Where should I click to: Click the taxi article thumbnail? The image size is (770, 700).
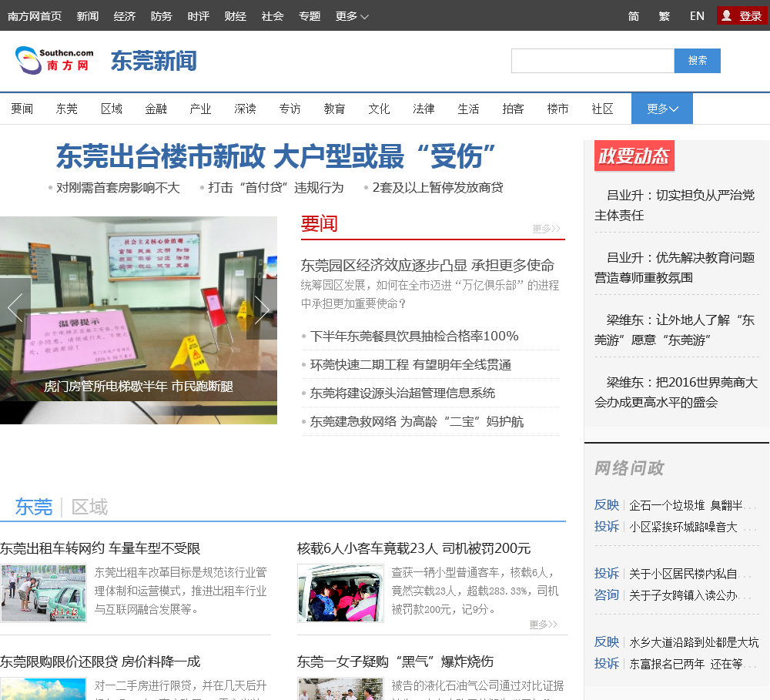click(43, 594)
